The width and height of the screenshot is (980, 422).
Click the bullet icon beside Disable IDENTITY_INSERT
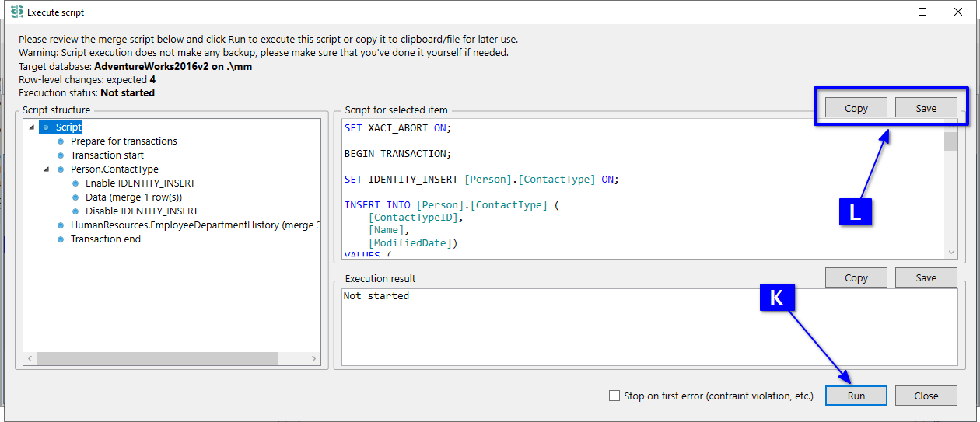click(x=75, y=211)
